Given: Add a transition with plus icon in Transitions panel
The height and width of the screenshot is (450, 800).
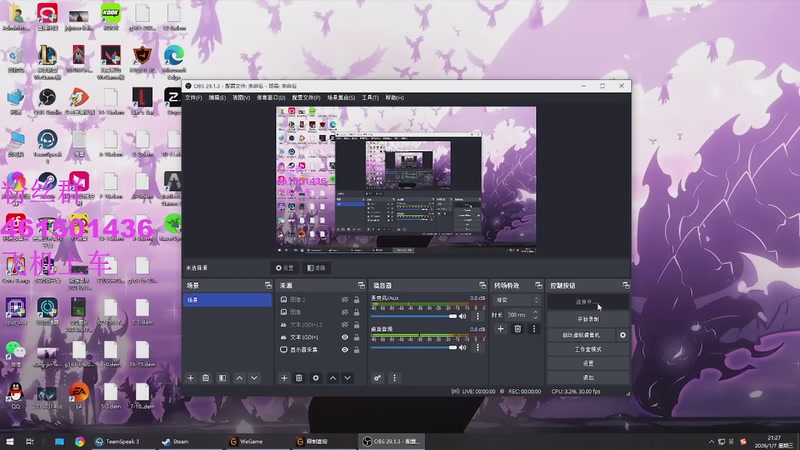Looking at the screenshot, I should pyautogui.click(x=501, y=329).
